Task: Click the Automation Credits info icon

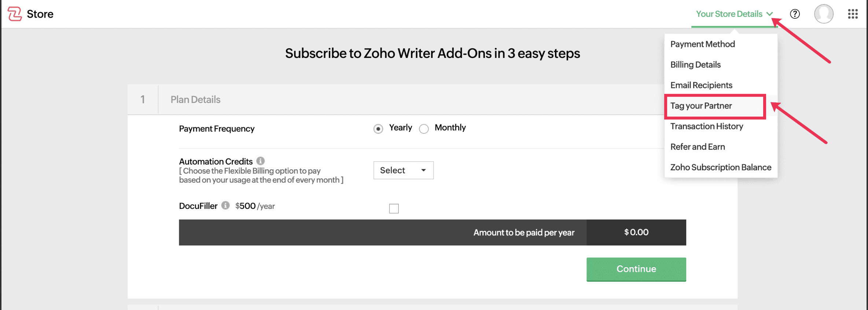Action: (260, 161)
